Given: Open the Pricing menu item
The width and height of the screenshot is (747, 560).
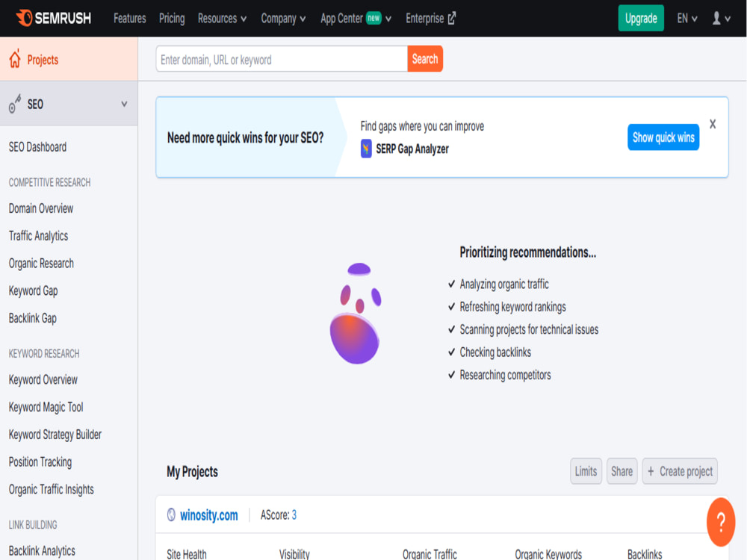Looking at the screenshot, I should pos(172,19).
